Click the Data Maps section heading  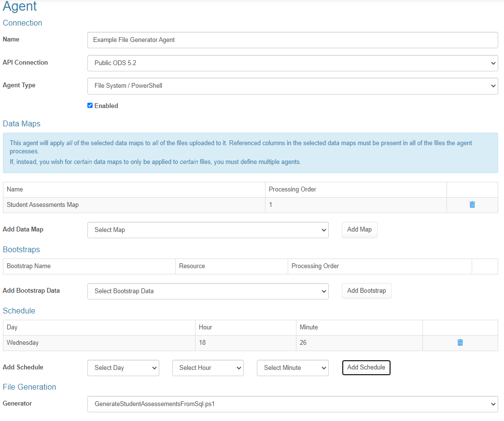(22, 123)
